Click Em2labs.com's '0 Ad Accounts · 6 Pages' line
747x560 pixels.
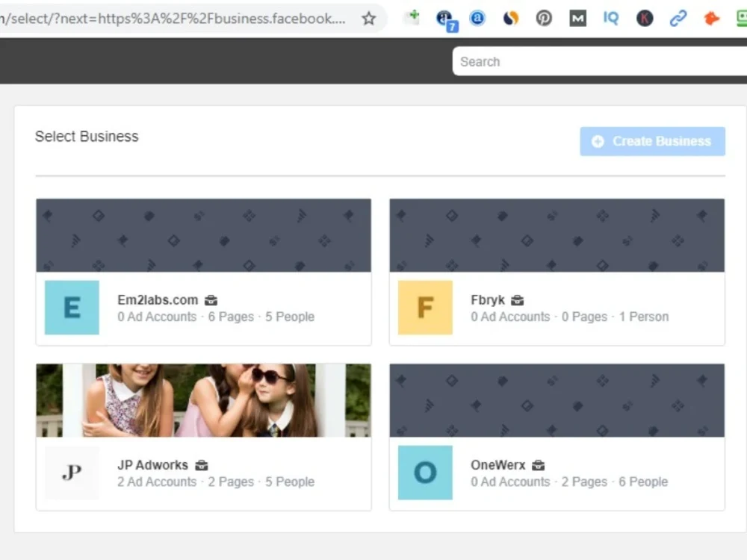click(186, 317)
